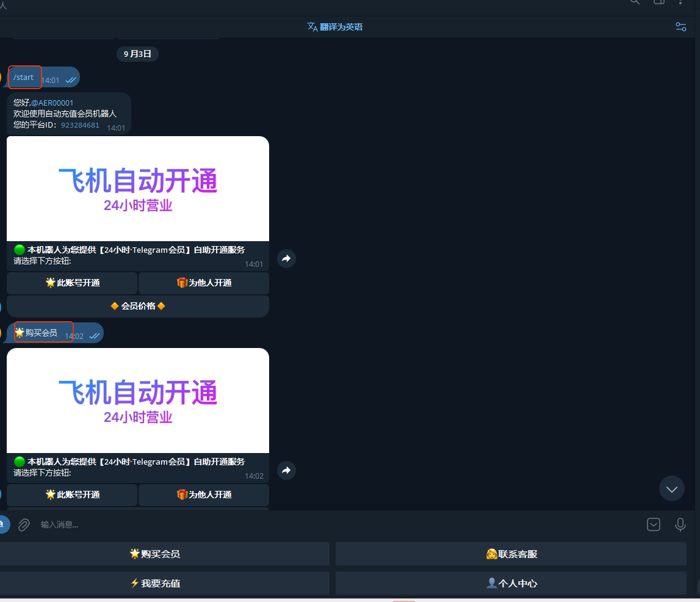Switch to voice message with microphone
700x602 pixels.
coord(680,524)
